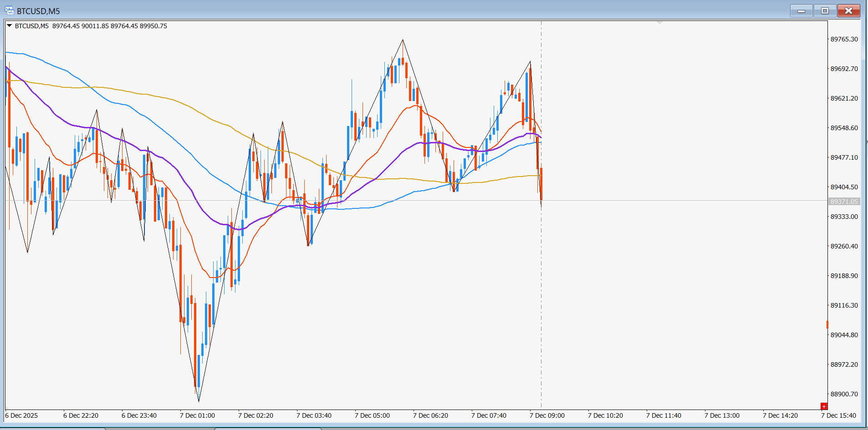868x430 pixels.
Task: Click time axis label 7 Dec 13:00
Action: pos(722,415)
